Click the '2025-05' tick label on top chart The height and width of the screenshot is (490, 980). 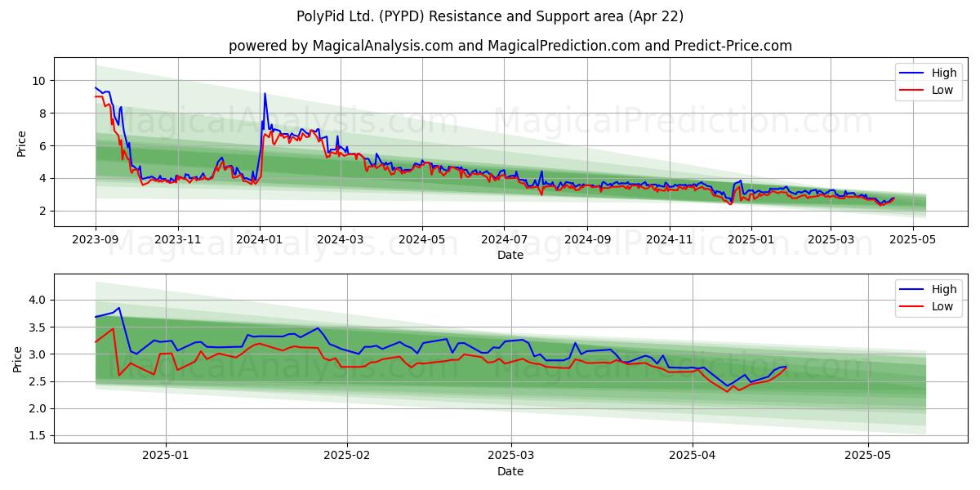pyautogui.click(x=912, y=239)
